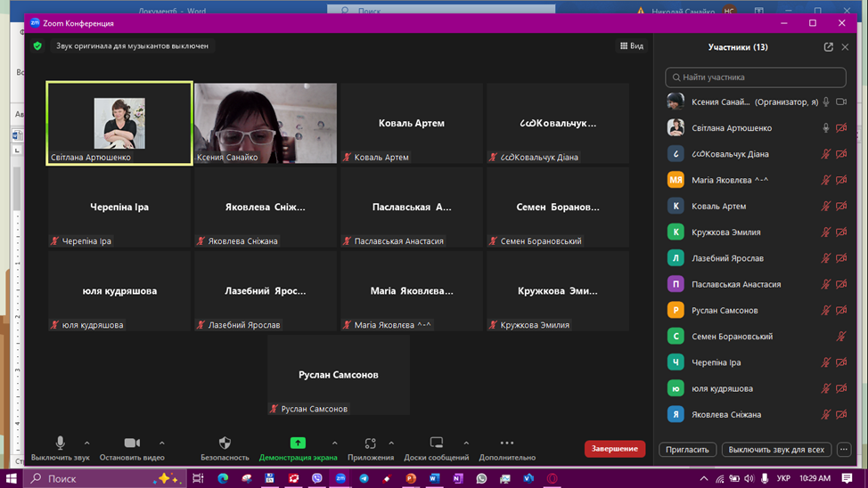
Task: Select Семен Борановський video tile
Action: pyautogui.click(x=558, y=207)
